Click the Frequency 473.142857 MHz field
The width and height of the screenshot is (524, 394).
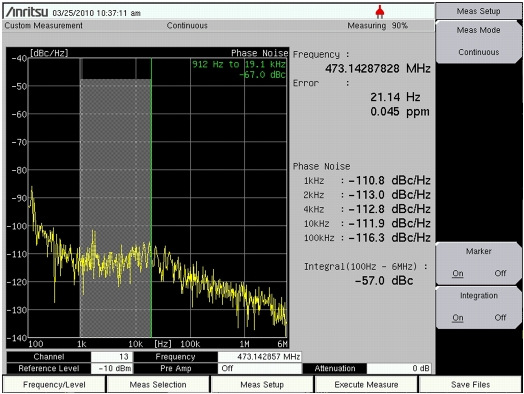tap(259, 357)
